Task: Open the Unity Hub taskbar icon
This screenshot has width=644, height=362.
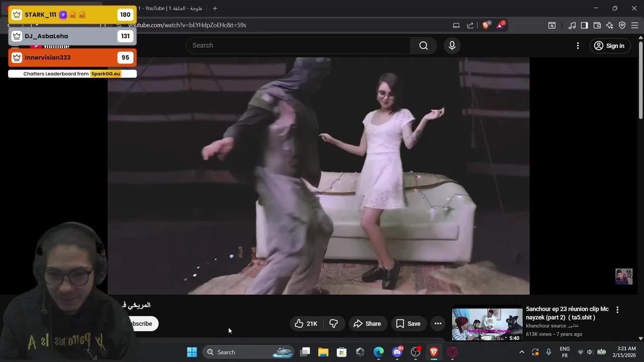Action: coord(360,352)
